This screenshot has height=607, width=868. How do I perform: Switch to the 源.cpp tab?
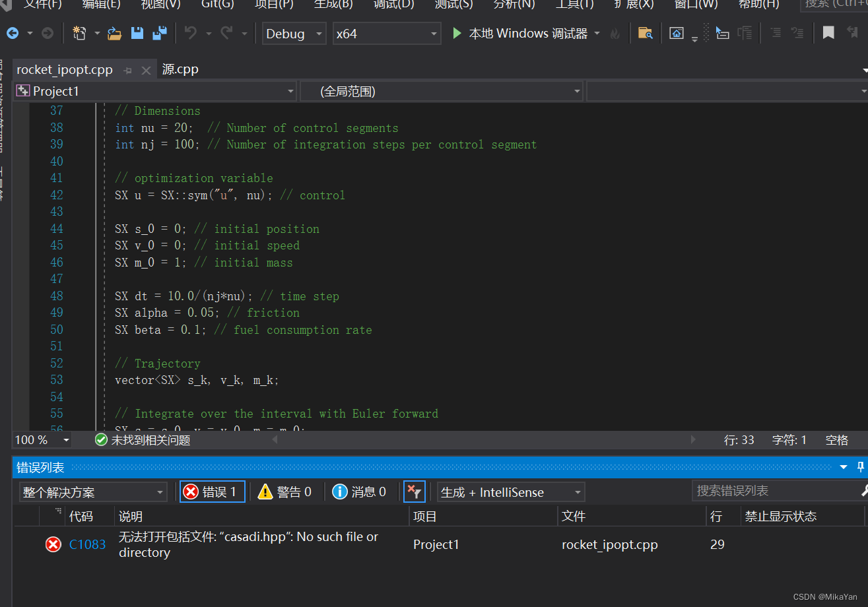click(x=180, y=69)
